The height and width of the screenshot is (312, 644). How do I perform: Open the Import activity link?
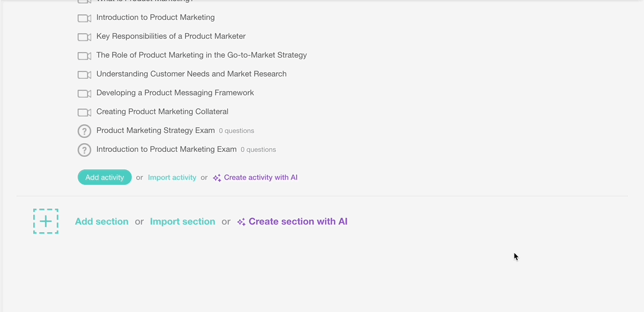172,177
